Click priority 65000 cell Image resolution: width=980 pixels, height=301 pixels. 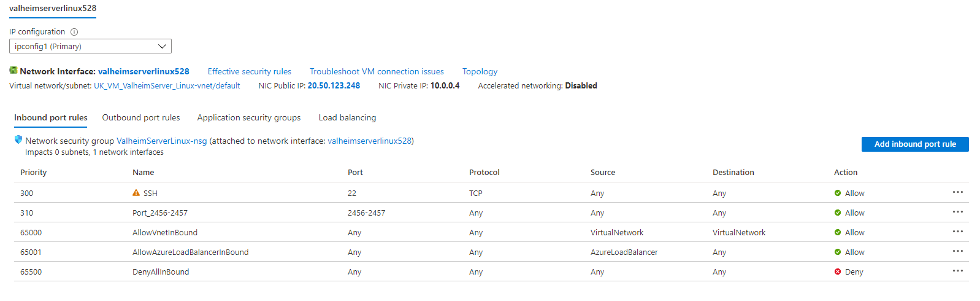click(31, 232)
